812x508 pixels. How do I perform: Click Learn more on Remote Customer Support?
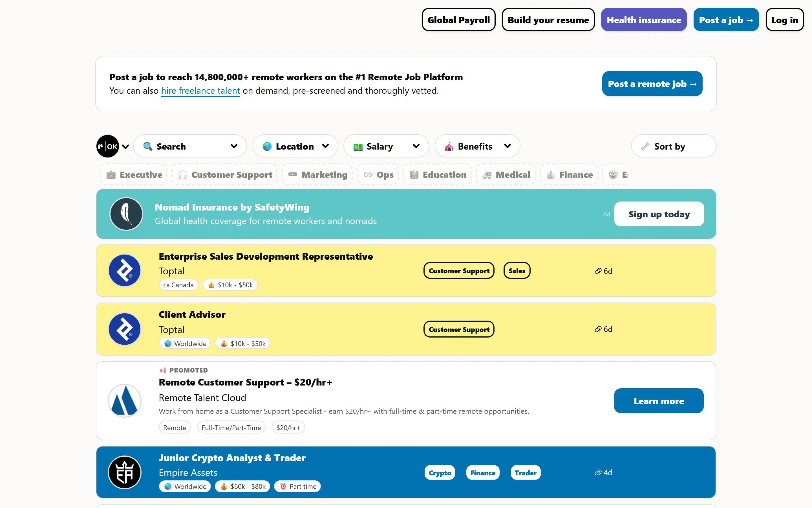tap(659, 401)
